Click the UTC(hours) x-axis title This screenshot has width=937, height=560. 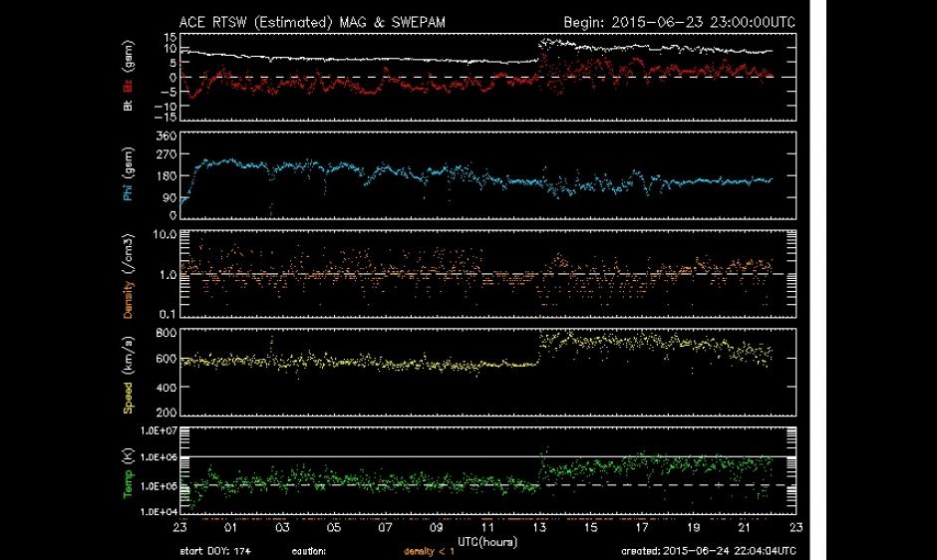pyautogui.click(x=485, y=539)
